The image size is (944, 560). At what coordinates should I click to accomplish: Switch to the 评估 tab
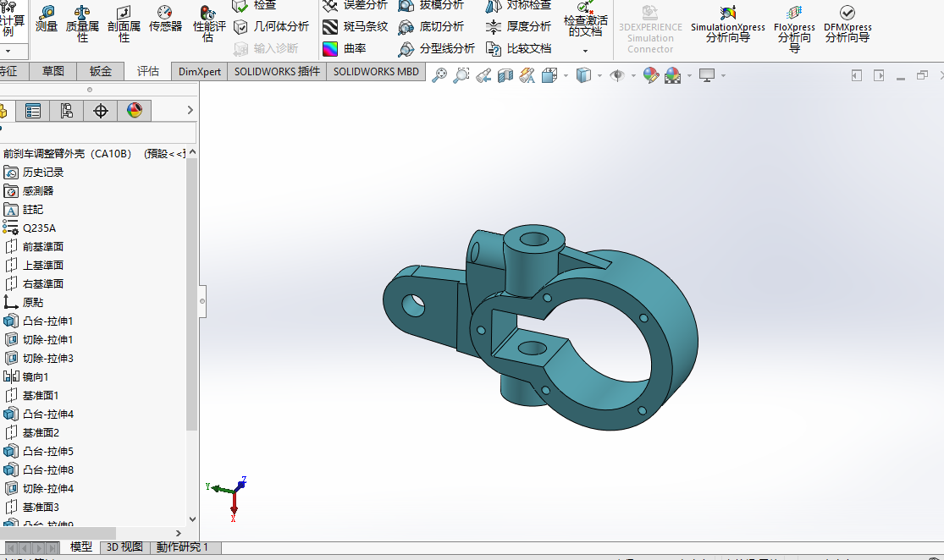(148, 72)
